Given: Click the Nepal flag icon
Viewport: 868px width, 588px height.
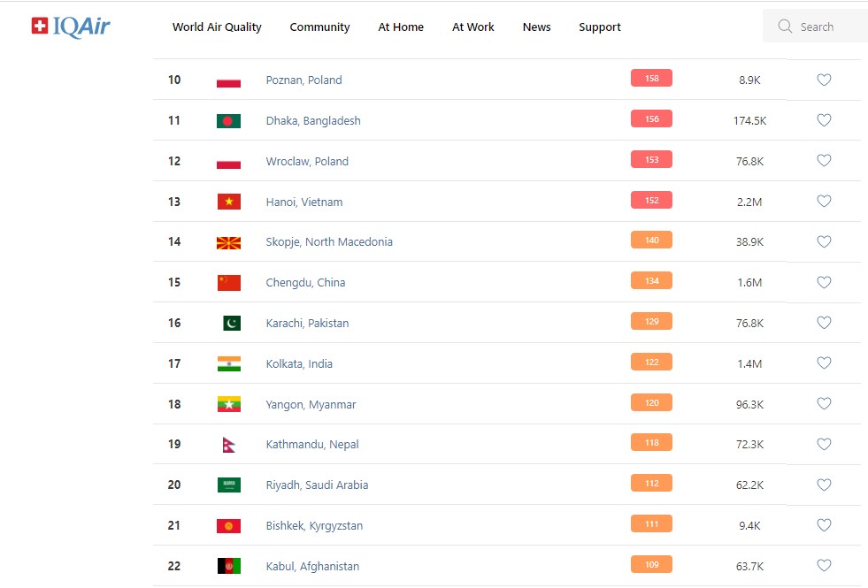Looking at the screenshot, I should (228, 445).
